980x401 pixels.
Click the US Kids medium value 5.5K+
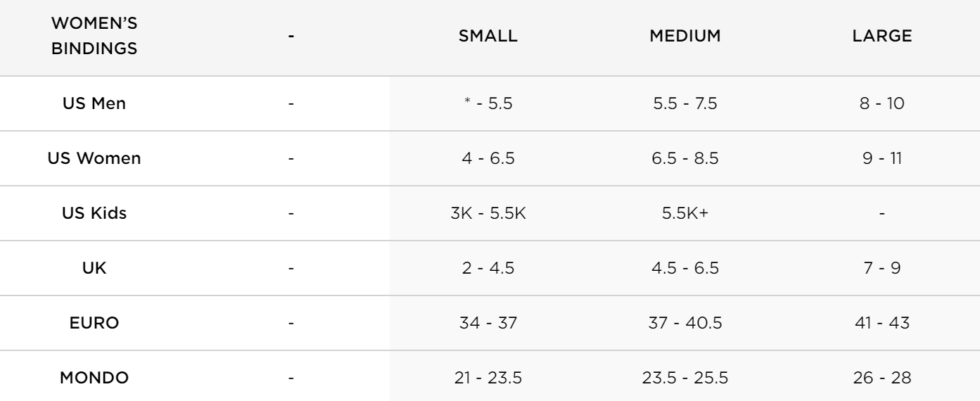pos(685,213)
